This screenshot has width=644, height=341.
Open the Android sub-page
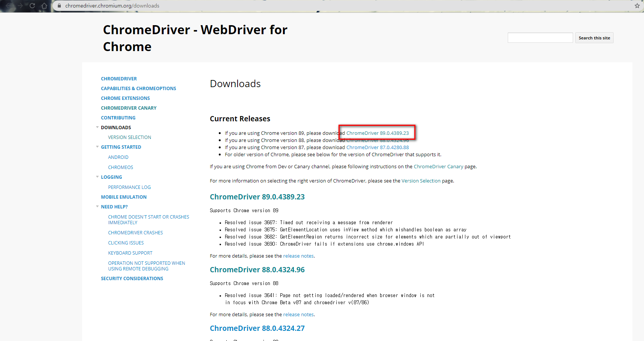point(118,157)
